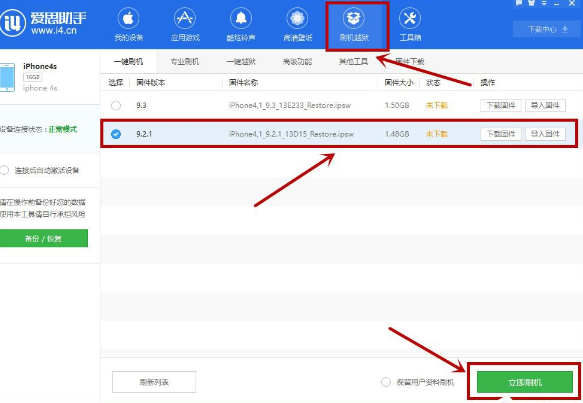Click the 1.50GB size cell
Screen dimensions: 583x403
(x=397, y=106)
